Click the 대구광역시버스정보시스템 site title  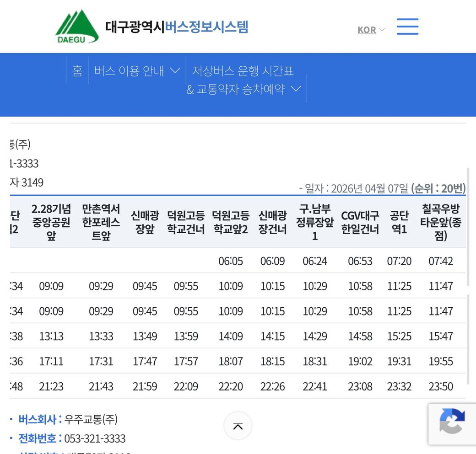[x=177, y=27]
